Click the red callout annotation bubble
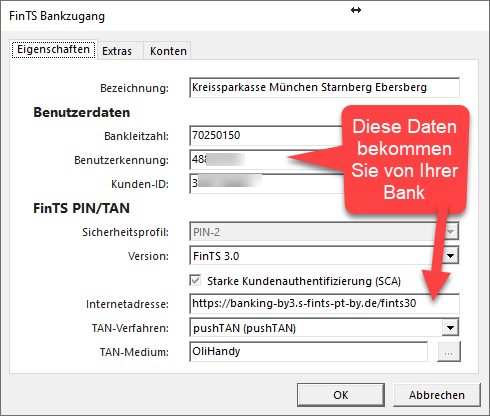 (x=405, y=159)
